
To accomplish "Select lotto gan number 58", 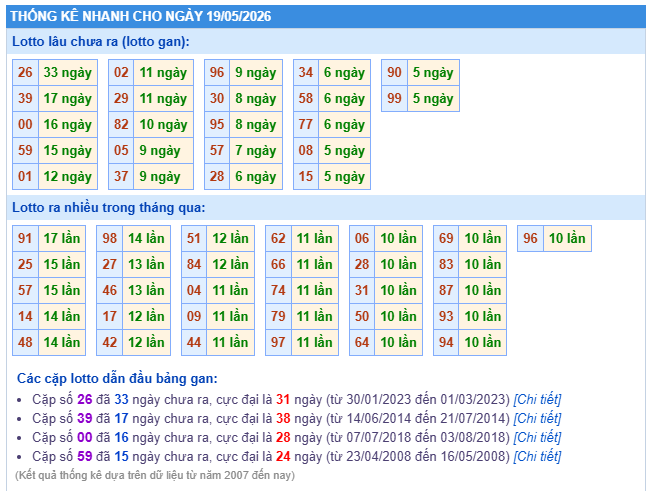I will coord(306,99).
